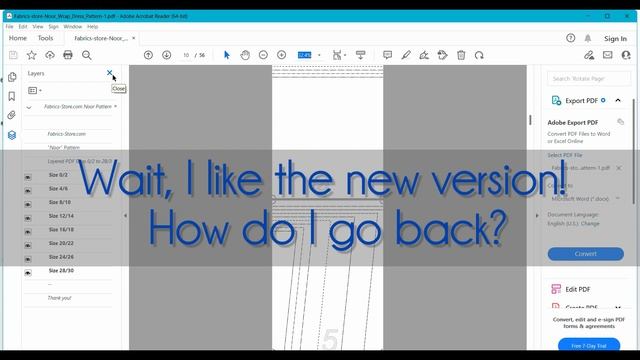Click the Convert button
Viewport: 640px width, 360px height.
tap(586, 253)
